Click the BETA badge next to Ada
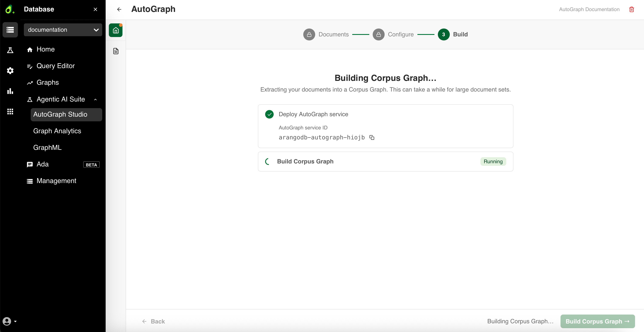 [x=91, y=165]
